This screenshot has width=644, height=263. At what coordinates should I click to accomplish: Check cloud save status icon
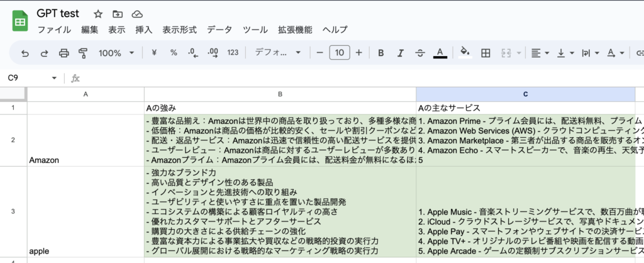point(137,14)
